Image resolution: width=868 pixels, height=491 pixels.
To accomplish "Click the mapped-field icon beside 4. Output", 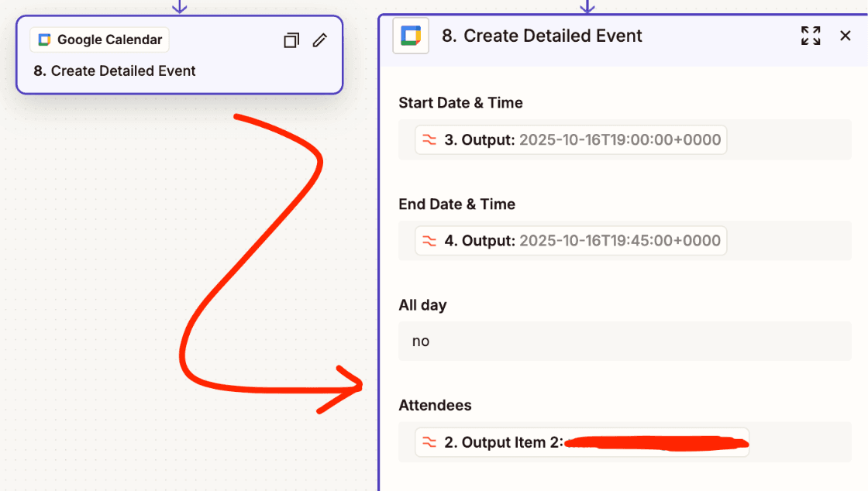I will click(x=429, y=240).
